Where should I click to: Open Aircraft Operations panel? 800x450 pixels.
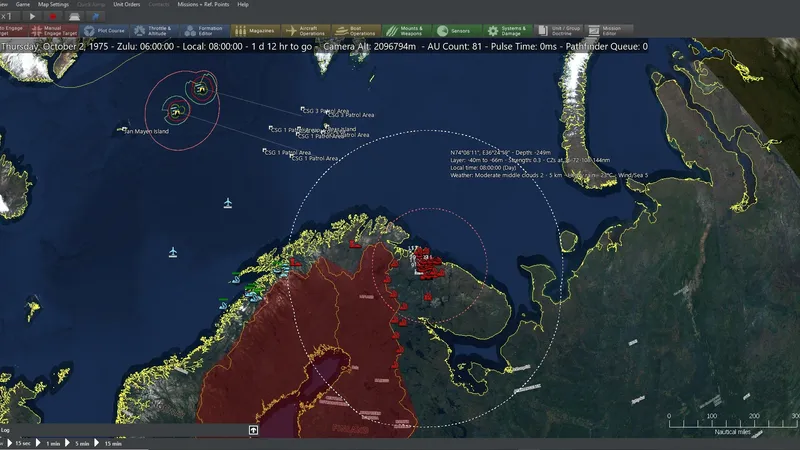305,31
